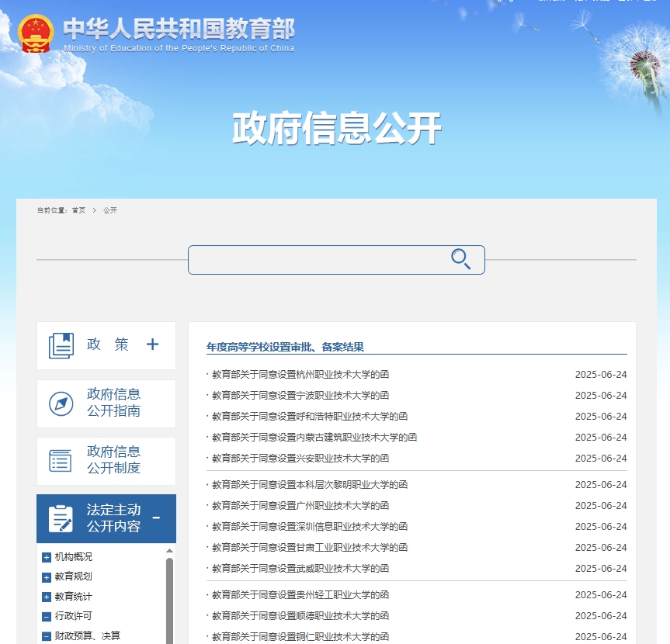This screenshot has width=670, height=644.
Task: Click the compass icon beside 政府信息公开指南
Action: pyautogui.click(x=61, y=403)
